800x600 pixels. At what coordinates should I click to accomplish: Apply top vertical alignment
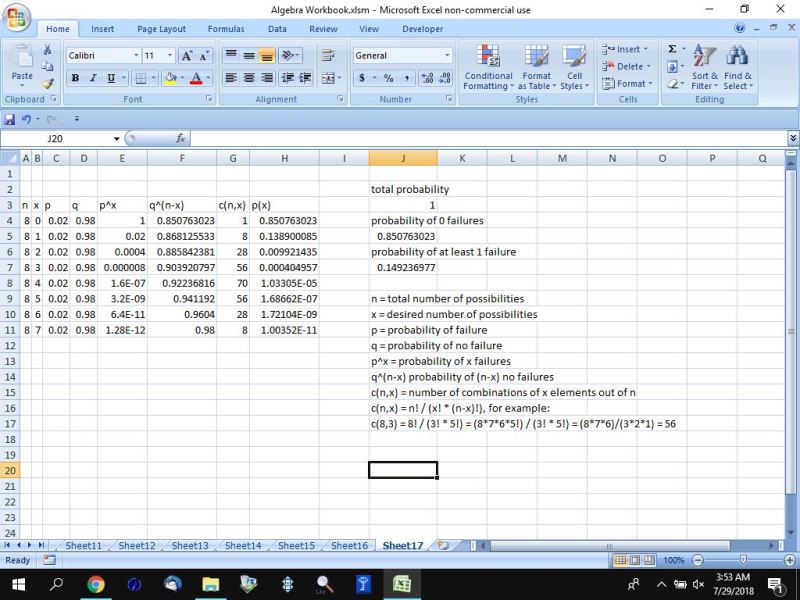[231, 55]
